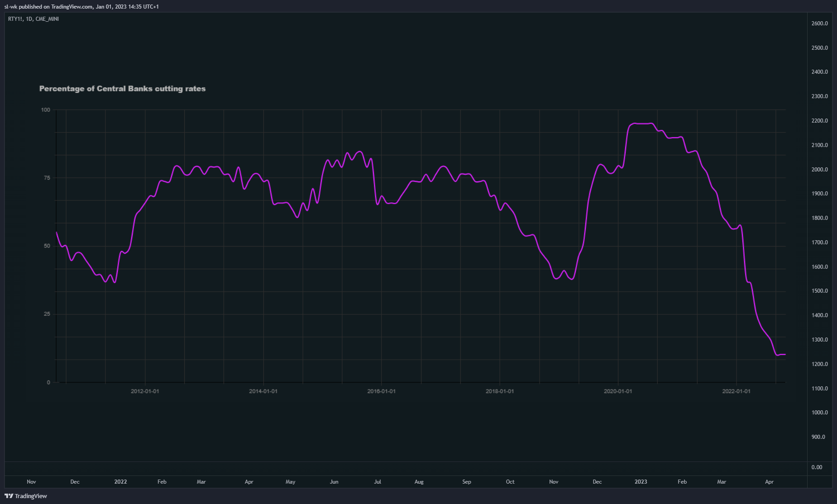Select 1600.0 on the price scale
The image size is (837, 504).
point(820,267)
